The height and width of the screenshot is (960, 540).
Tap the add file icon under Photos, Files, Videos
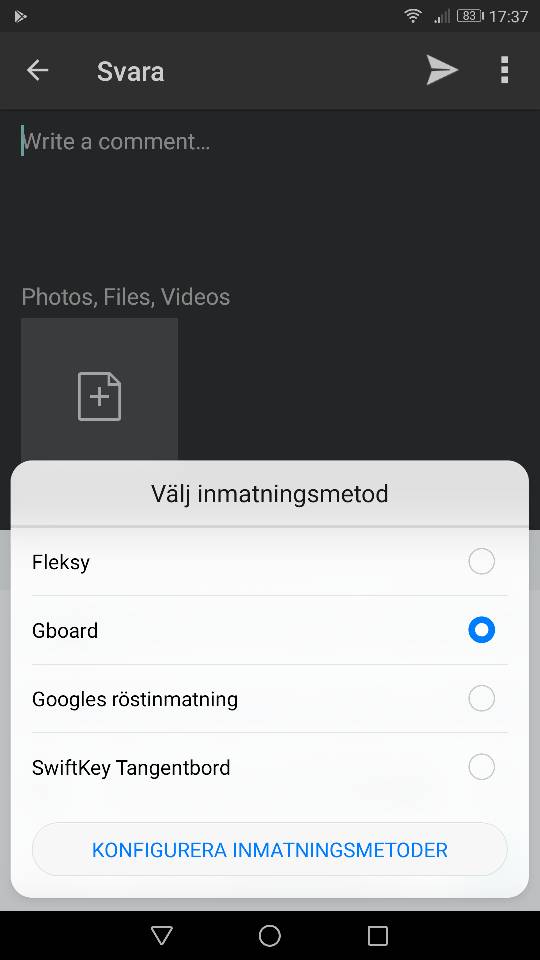[x=99, y=396]
